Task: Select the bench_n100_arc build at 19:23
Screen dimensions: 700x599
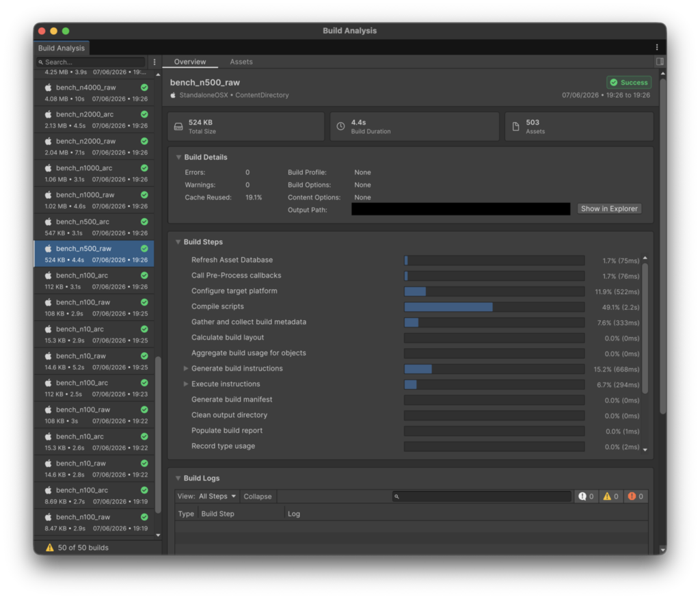Action: point(94,388)
